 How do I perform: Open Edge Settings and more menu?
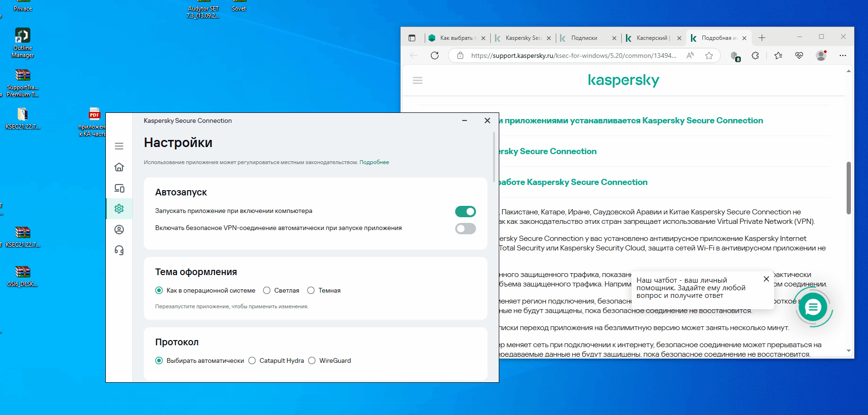[843, 55]
